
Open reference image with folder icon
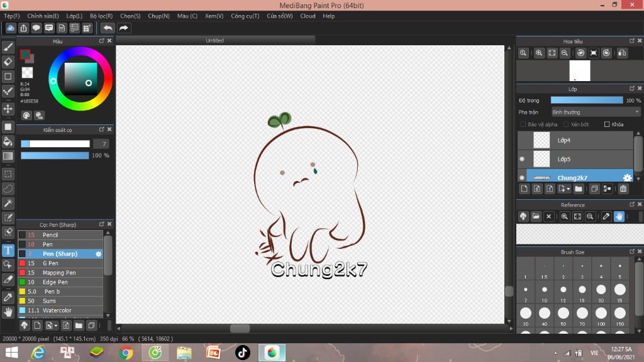point(536,216)
